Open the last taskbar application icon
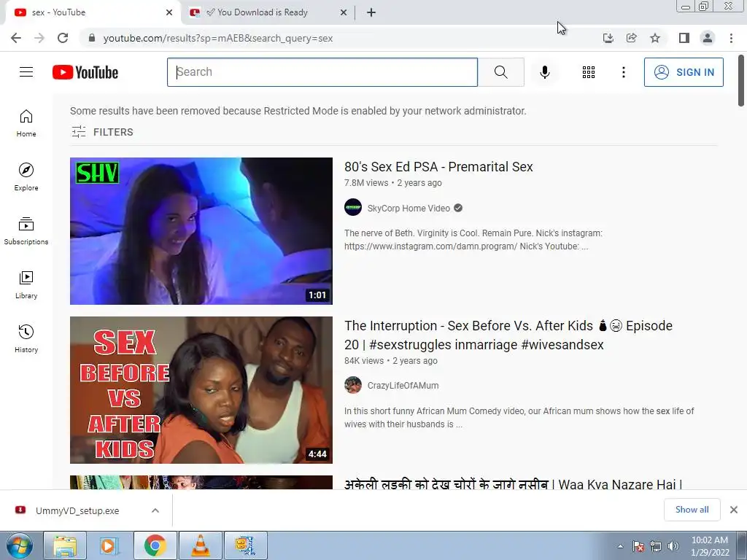Image resolution: width=747 pixels, height=560 pixels. [x=245, y=545]
